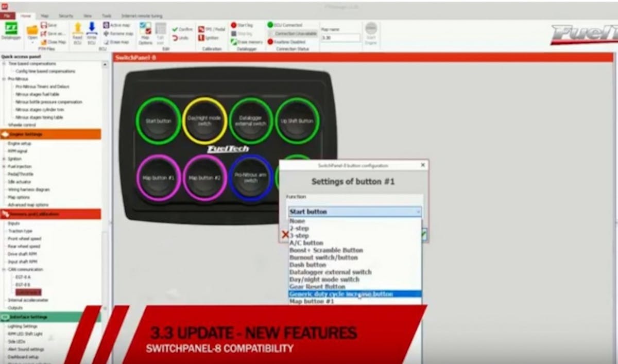Open the Function dropdown showing Start button
This screenshot has width=618, height=364.
coord(355,212)
